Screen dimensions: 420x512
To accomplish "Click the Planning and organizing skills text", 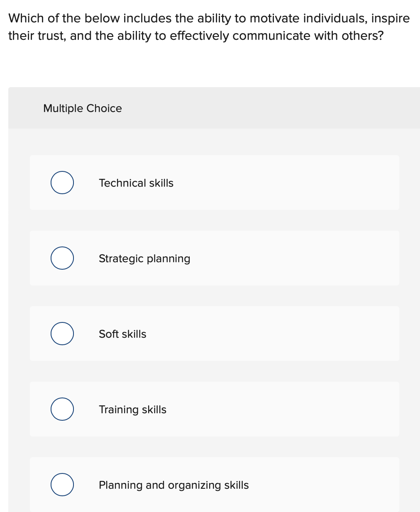I will click(x=173, y=485).
